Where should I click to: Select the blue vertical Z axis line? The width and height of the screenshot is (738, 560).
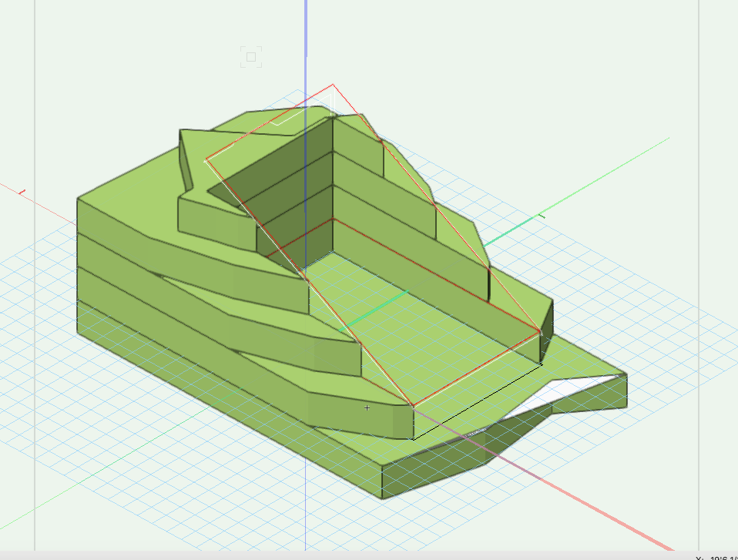306,46
